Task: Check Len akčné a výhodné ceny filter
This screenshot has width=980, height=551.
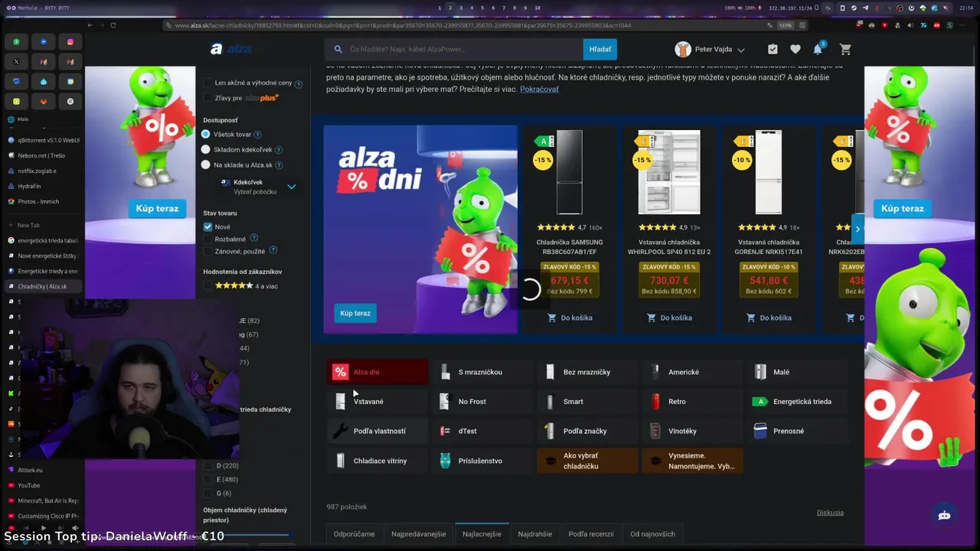Action: [x=207, y=83]
